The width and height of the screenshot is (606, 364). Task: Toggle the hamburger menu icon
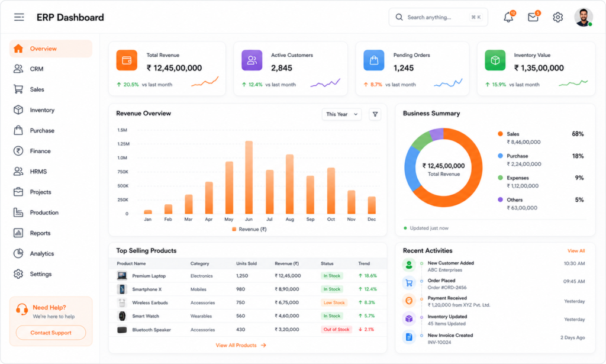[19, 17]
